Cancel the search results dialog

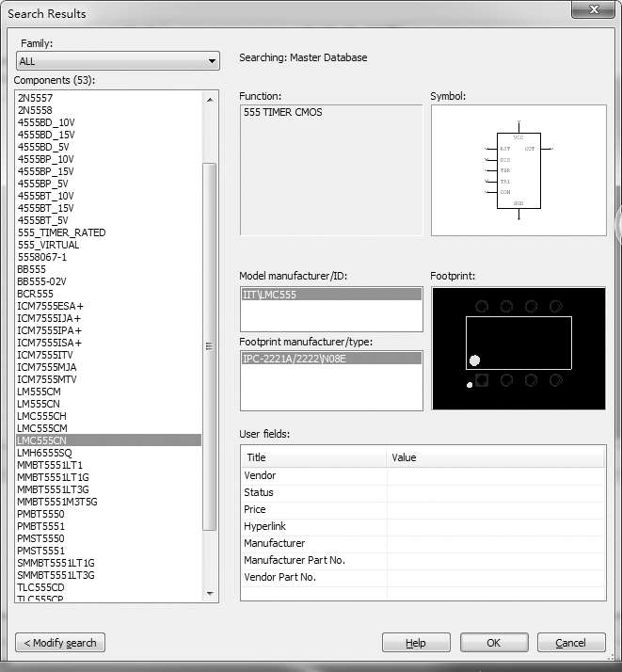(570, 643)
